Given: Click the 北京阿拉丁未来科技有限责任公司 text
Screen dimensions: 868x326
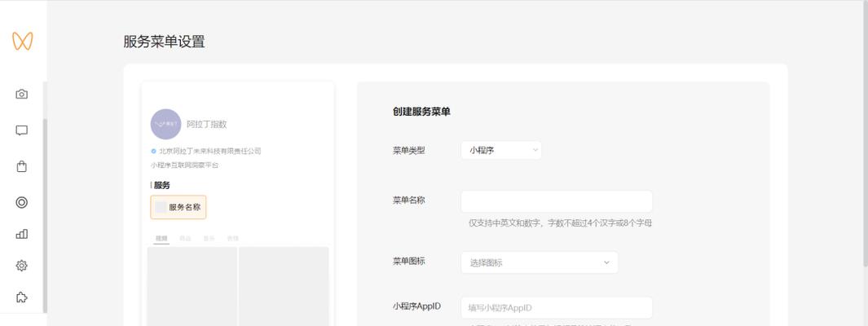Looking at the screenshot, I should [209, 151].
